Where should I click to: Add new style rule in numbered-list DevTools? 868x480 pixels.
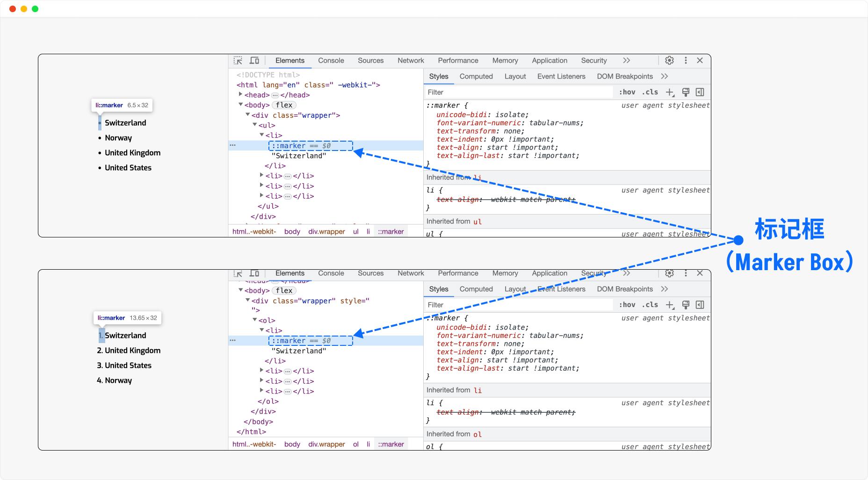point(670,305)
